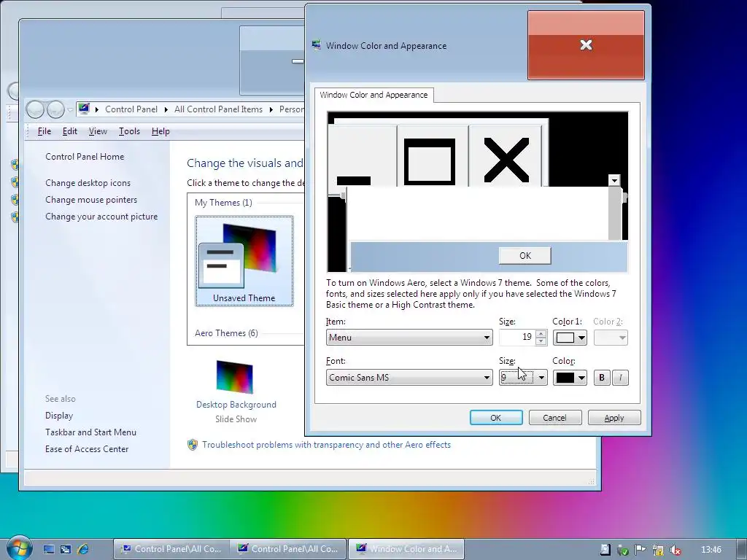Open the Font dropdown showing Comic Sans MS
The image size is (747, 560).
tap(409, 377)
